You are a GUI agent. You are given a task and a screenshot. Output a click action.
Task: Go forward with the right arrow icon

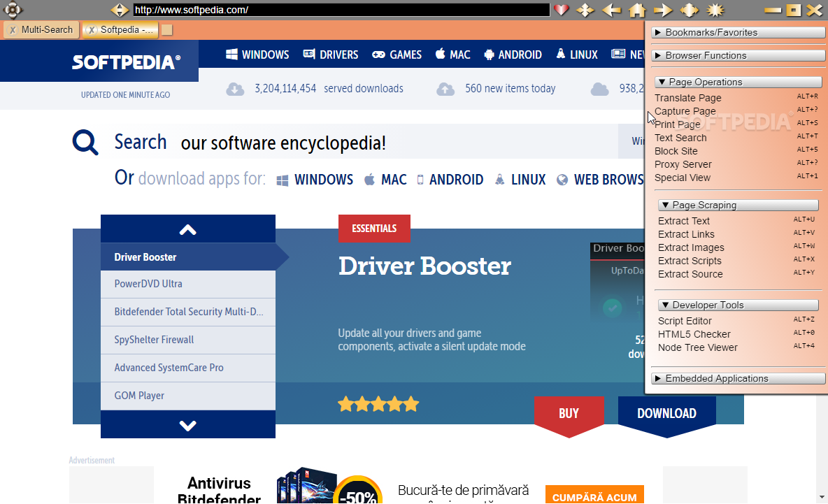point(663,10)
